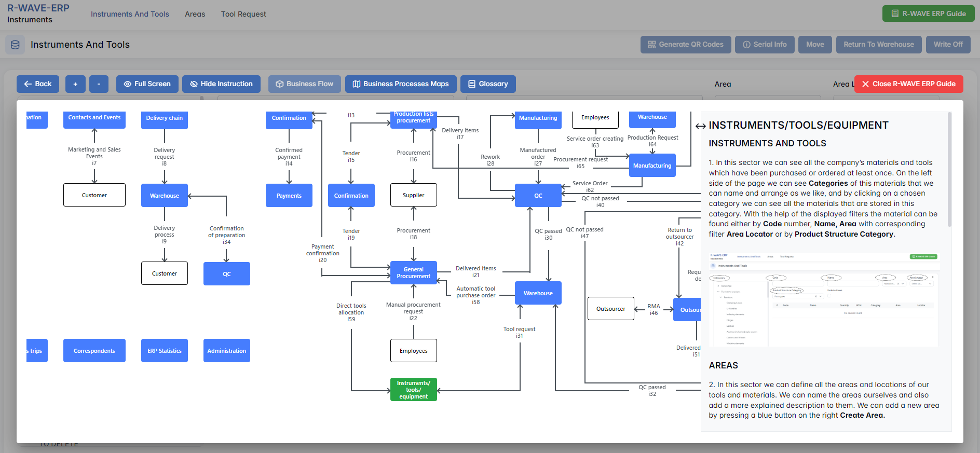This screenshot has height=453, width=980.
Task: Open R-WAVE ERP Guide green button
Action: 928,14
